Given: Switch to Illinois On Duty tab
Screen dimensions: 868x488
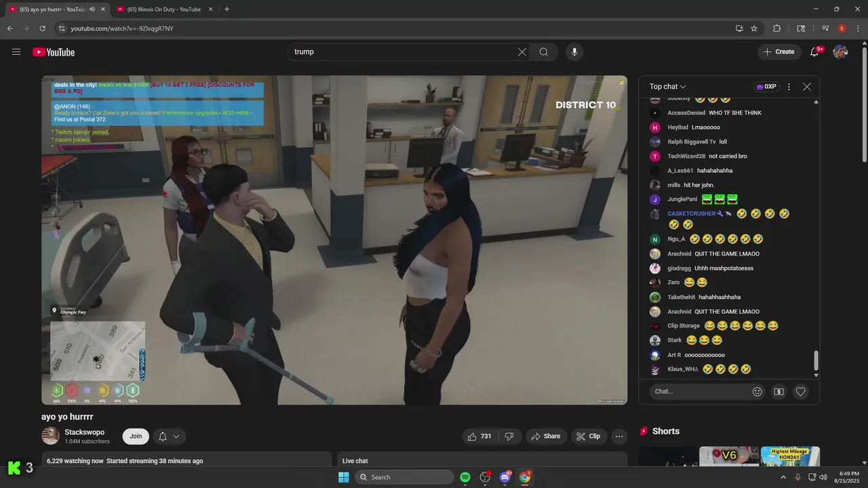Looking at the screenshot, I should pyautogui.click(x=163, y=9).
